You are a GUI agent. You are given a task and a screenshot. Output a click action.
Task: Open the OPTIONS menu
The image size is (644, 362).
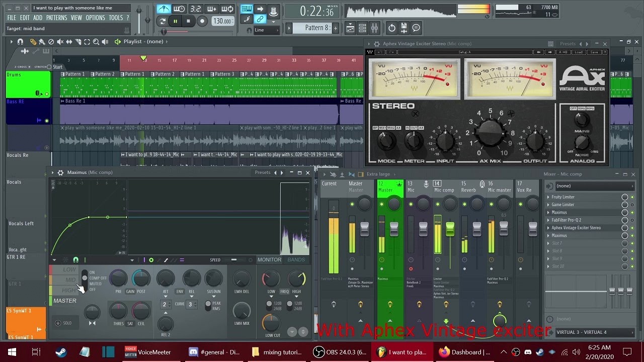point(95,18)
